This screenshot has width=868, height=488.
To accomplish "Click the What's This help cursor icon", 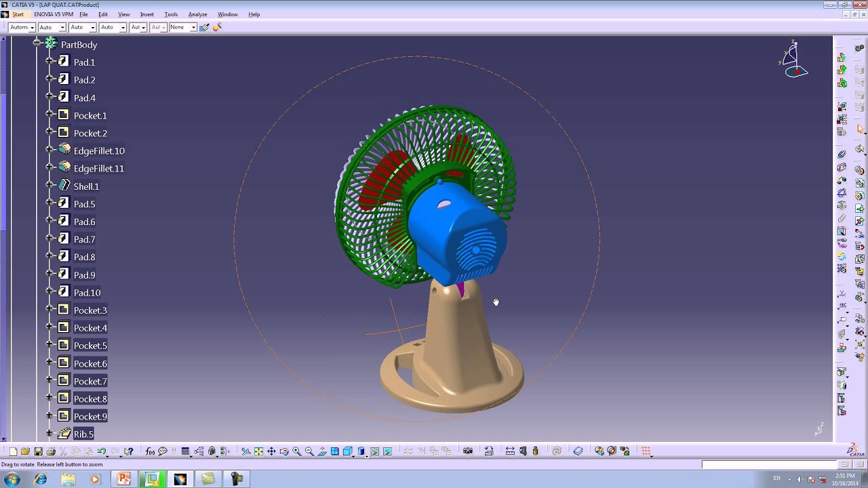I will pos(129,451).
